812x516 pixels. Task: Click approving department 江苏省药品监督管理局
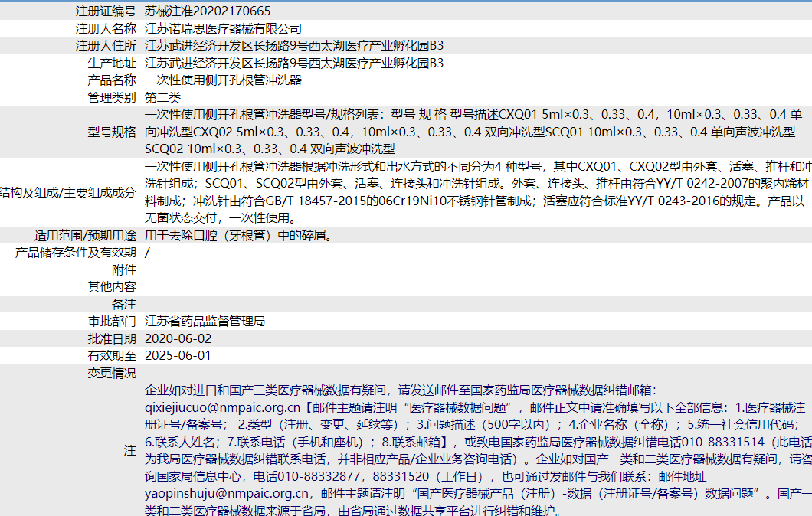pos(205,322)
